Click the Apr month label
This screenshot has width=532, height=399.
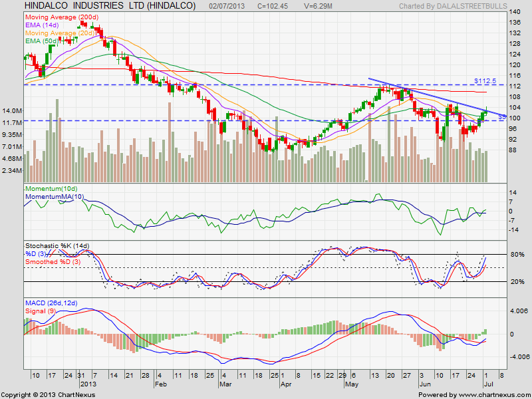click(x=286, y=384)
